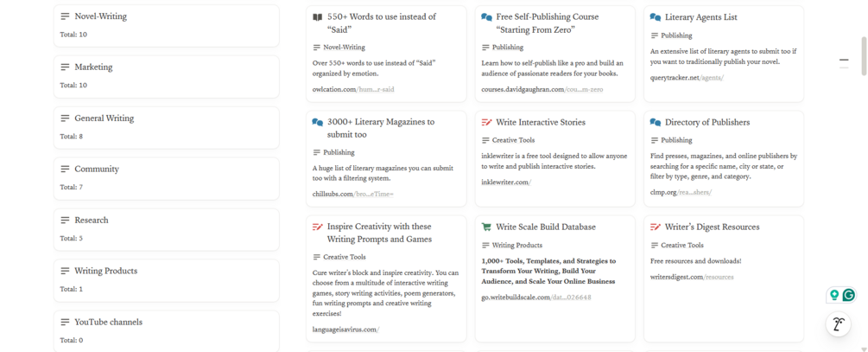
Task: Click the book icon on 550+ Words card
Action: (317, 17)
